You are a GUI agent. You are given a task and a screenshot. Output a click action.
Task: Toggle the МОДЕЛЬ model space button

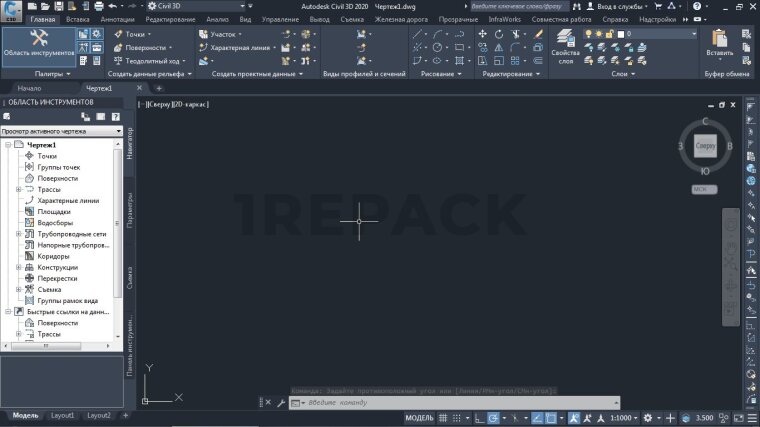click(419, 417)
